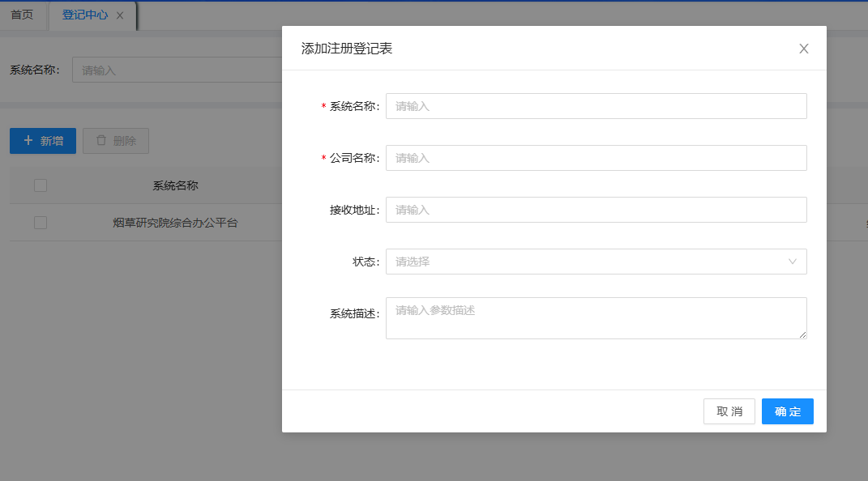Toggle the select-all checkbox in table header

coord(41,185)
